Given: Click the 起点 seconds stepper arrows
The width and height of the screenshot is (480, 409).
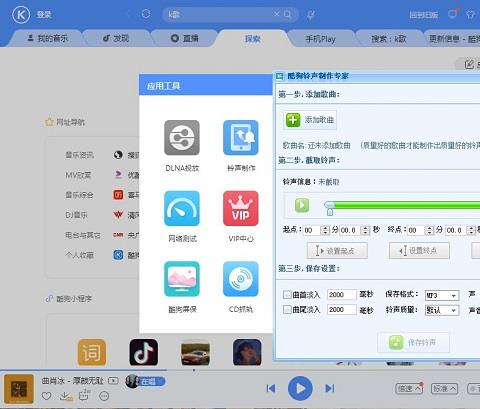Looking at the screenshot, I should click(365, 230).
